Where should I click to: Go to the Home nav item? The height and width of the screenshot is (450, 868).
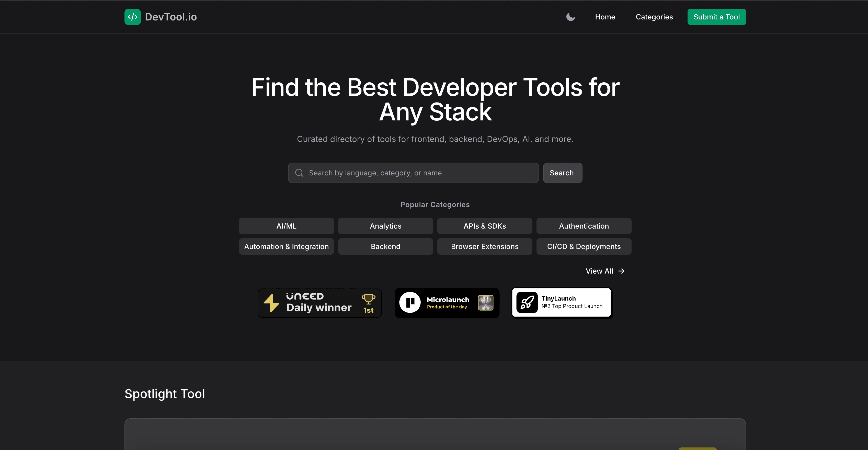[x=605, y=17]
